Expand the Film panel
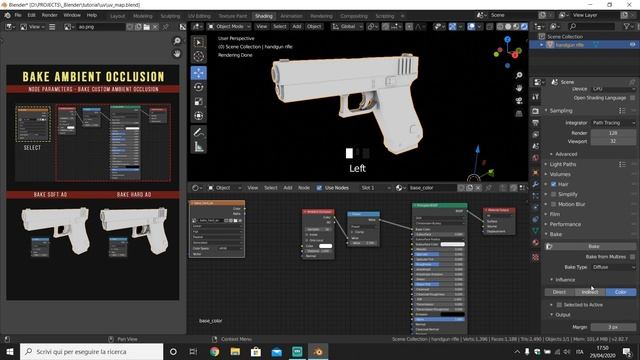 [555, 214]
